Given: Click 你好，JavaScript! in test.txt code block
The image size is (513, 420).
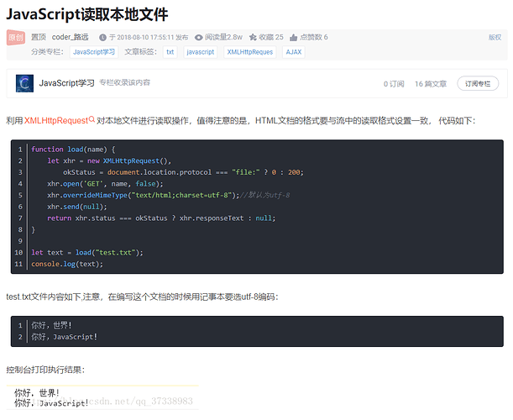Looking at the screenshot, I should point(64,337).
